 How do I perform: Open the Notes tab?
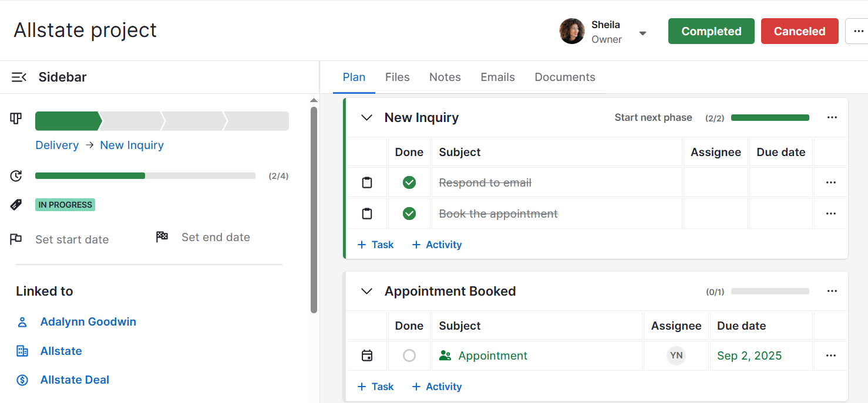click(445, 77)
